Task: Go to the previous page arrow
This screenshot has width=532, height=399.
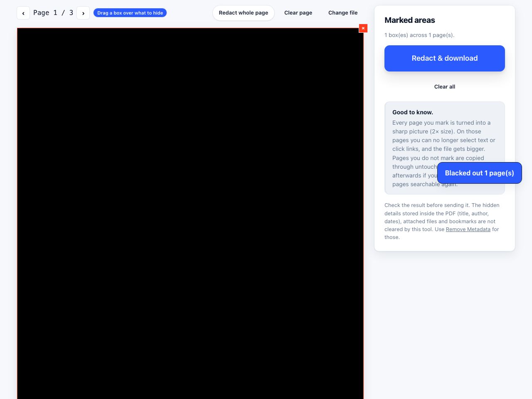Action: tap(23, 13)
